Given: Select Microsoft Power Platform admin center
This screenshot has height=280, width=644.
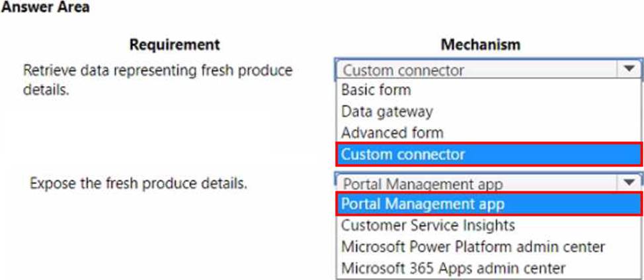Looking at the screenshot, I should point(473,247).
